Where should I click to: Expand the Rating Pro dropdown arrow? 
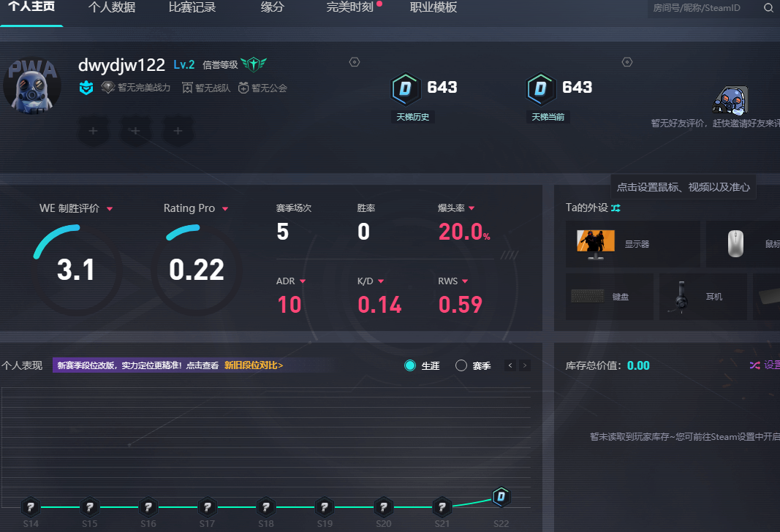coord(225,209)
